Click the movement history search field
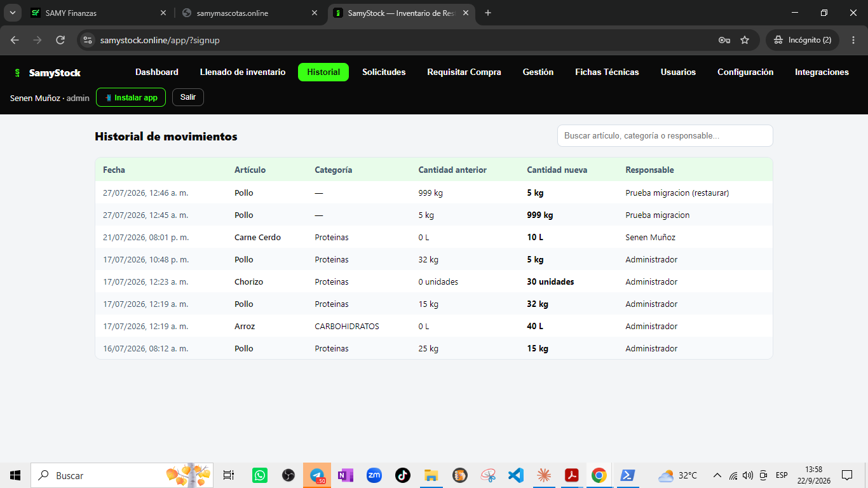Viewport: 868px width, 488px height. click(665, 136)
